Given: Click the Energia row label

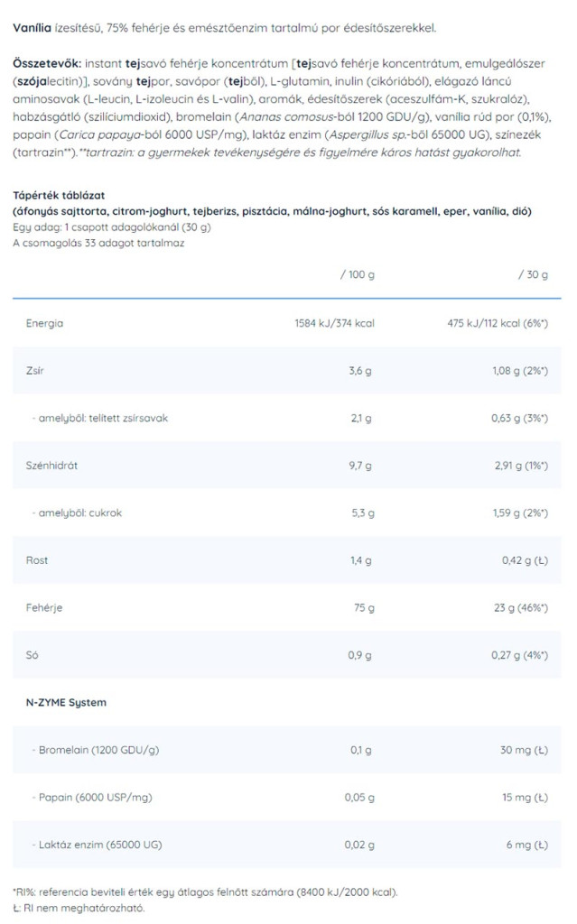Looking at the screenshot, I should [x=44, y=323].
